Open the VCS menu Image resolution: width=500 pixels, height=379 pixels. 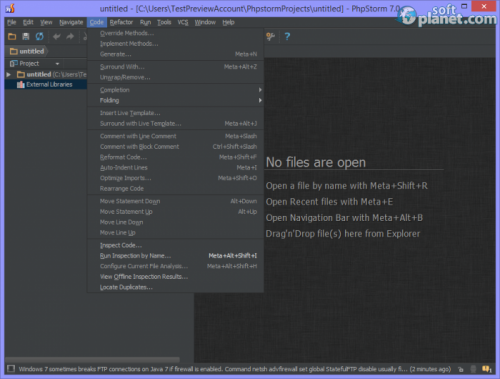pos(183,22)
